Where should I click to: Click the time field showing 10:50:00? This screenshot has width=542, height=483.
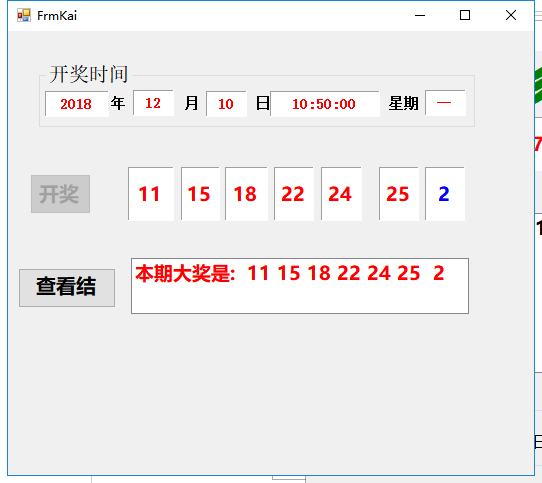coord(325,104)
